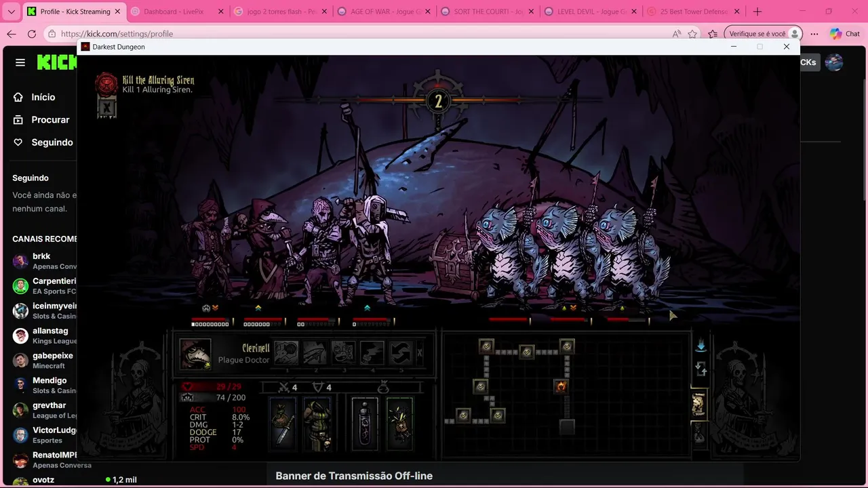Click the round number 2 indicator
868x488 pixels.
pyautogui.click(x=438, y=101)
